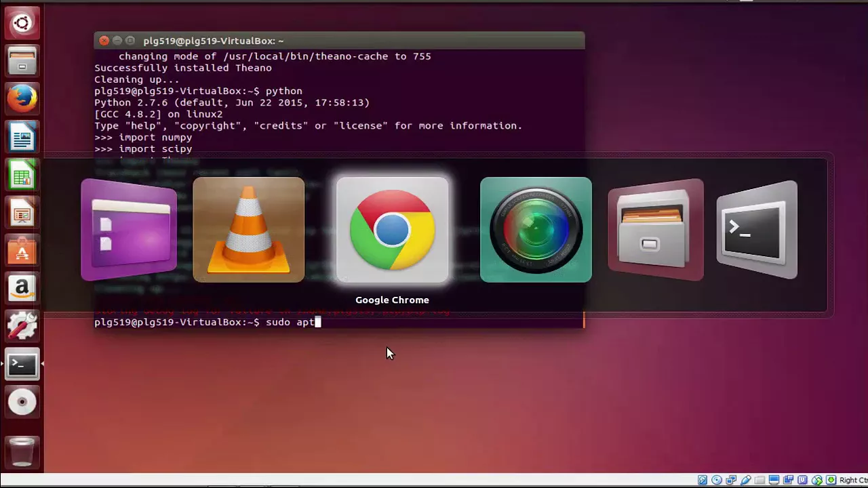Open LibreOffice Calc in the launcher
Viewport: 868px width, 488px height.
22,176
